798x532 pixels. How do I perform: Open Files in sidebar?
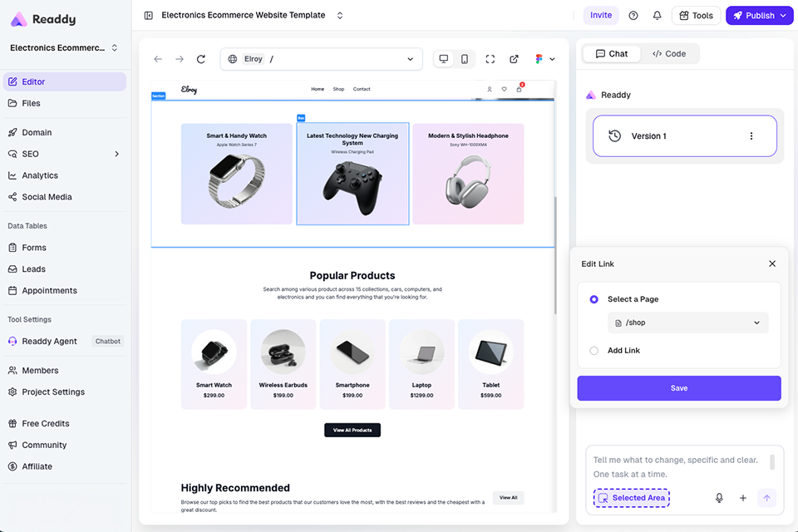point(65,103)
